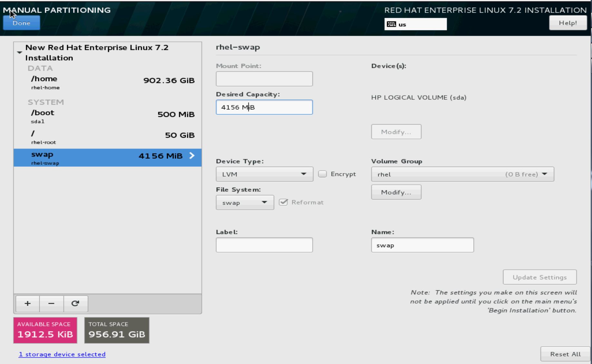Click the 902.36 GiB size value
The width and height of the screenshot is (592, 364).
click(x=169, y=80)
